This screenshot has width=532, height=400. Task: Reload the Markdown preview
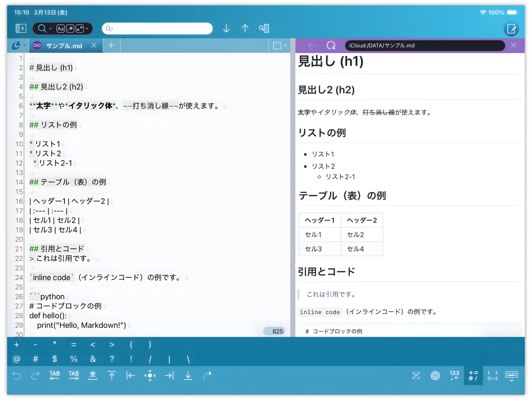(x=331, y=45)
